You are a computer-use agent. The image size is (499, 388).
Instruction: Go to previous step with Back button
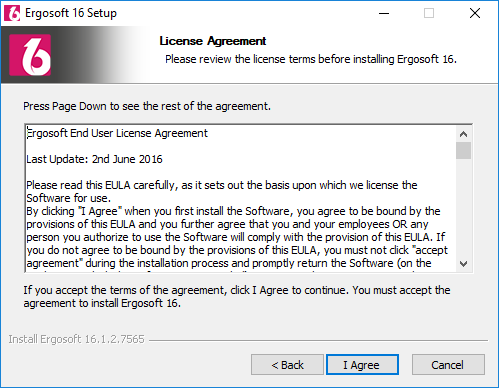pyautogui.click(x=287, y=365)
